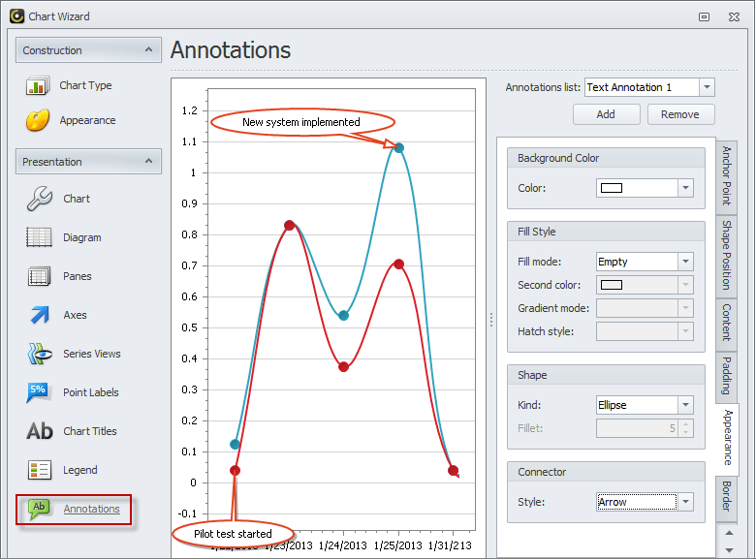Select the Legend page icon
This screenshot has height=560, width=756.
(x=39, y=470)
